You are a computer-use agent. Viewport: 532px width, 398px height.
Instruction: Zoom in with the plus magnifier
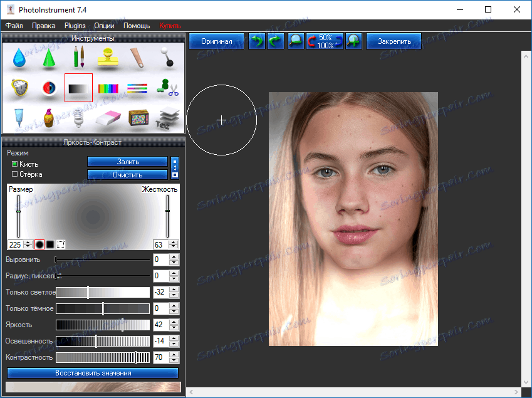click(354, 41)
